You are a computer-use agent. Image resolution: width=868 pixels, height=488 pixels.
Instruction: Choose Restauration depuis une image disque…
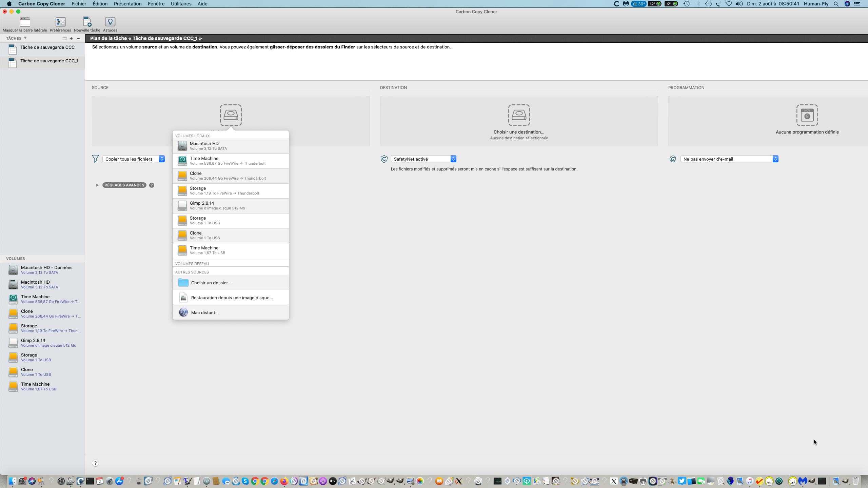point(231,298)
